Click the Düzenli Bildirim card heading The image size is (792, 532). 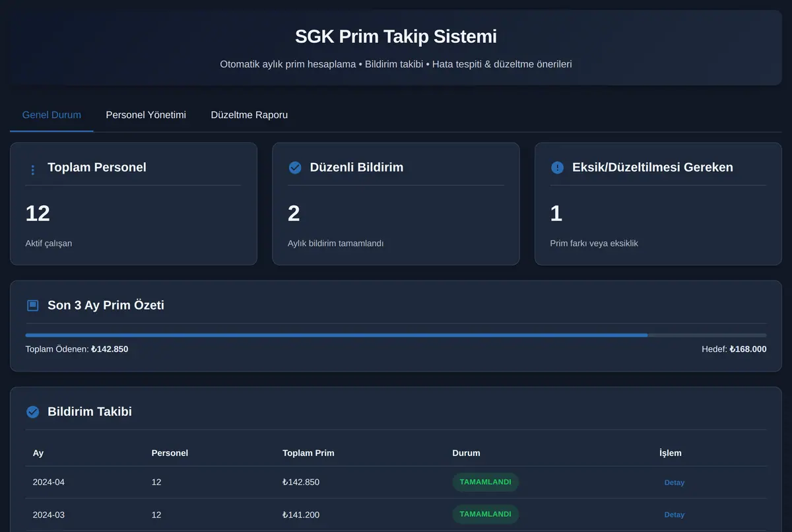(356, 167)
